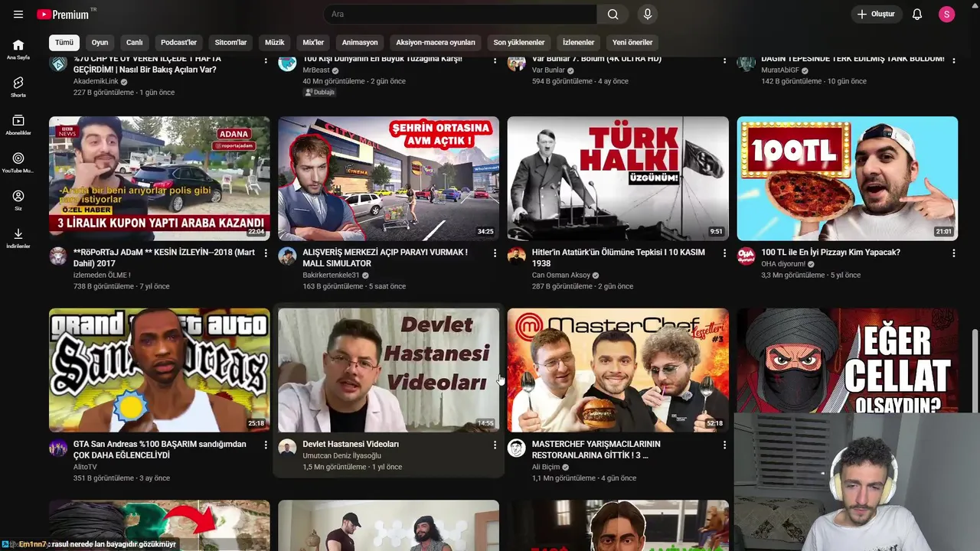Viewport: 980px width, 551px height.
Task: Open options menu for RöPoRTaJ ADaM video
Action: 266,253
